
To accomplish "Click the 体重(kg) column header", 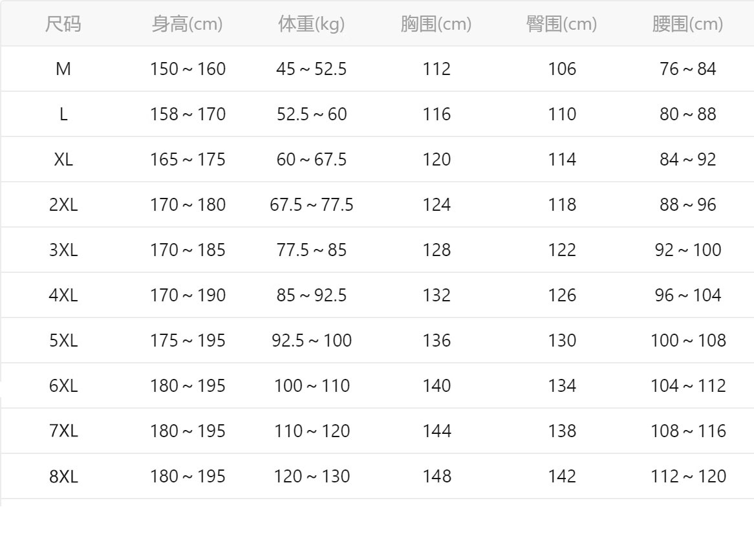I will click(x=311, y=25).
